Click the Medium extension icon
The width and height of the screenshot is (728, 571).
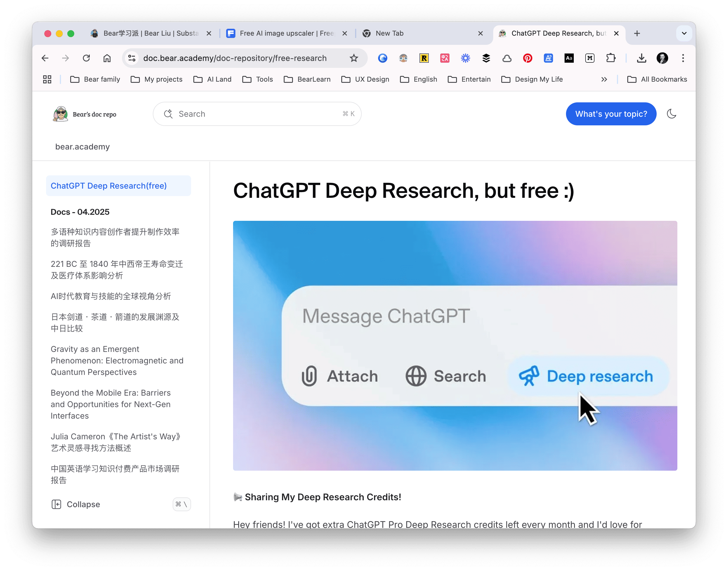point(590,58)
